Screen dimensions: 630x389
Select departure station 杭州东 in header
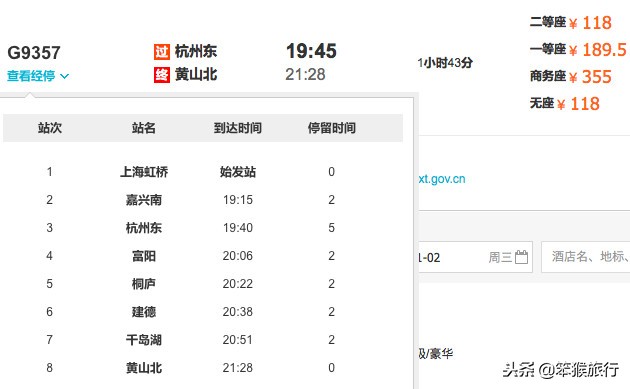tap(196, 51)
